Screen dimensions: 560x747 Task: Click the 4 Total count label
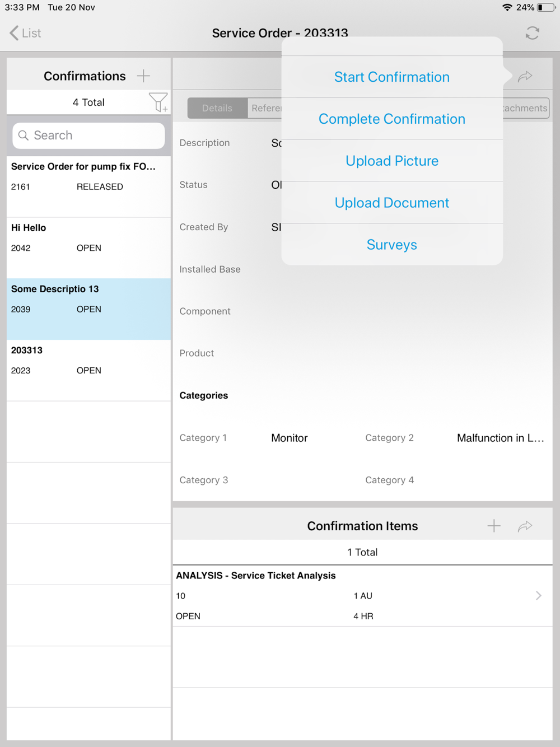click(x=88, y=102)
